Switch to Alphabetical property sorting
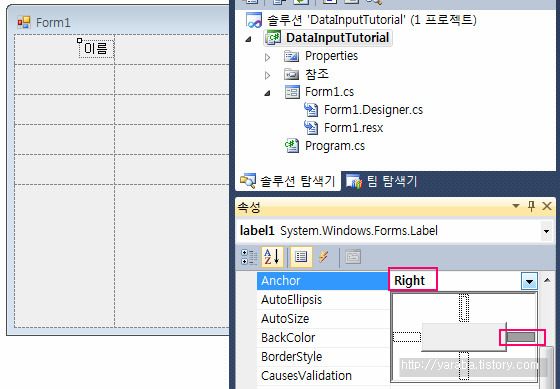The height and width of the screenshot is (389, 560). [x=272, y=257]
